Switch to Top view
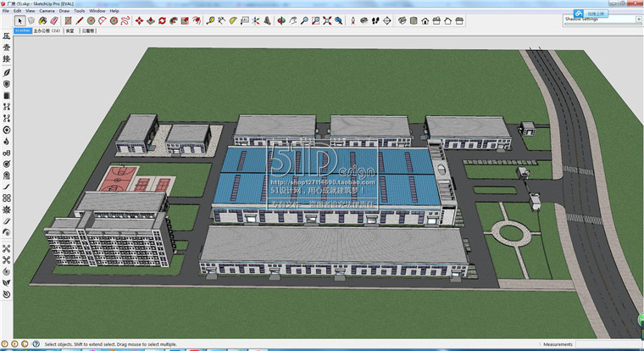Image resolution: width=644 pixels, height=351 pixels. [x=414, y=20]
